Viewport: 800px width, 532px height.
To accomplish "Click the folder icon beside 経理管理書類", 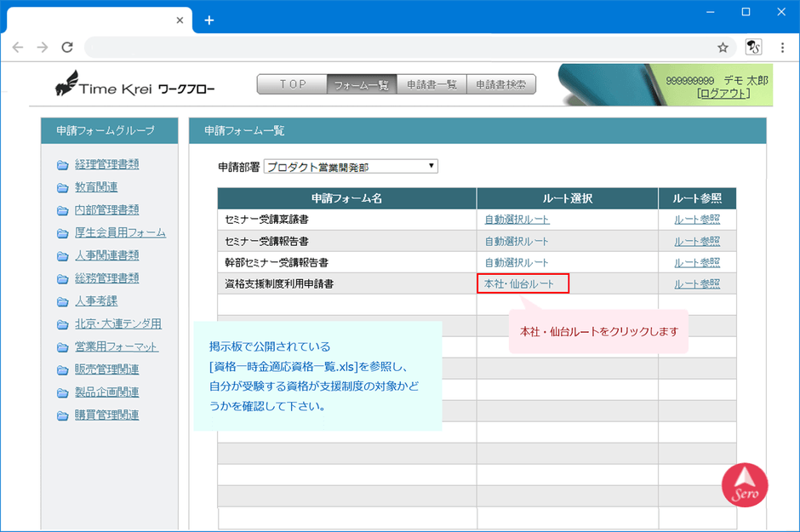I will click(x=62, y=165).
